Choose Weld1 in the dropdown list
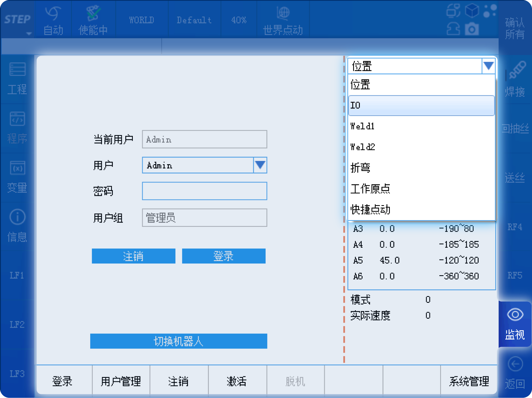532x398 pixels. [421, 126]
